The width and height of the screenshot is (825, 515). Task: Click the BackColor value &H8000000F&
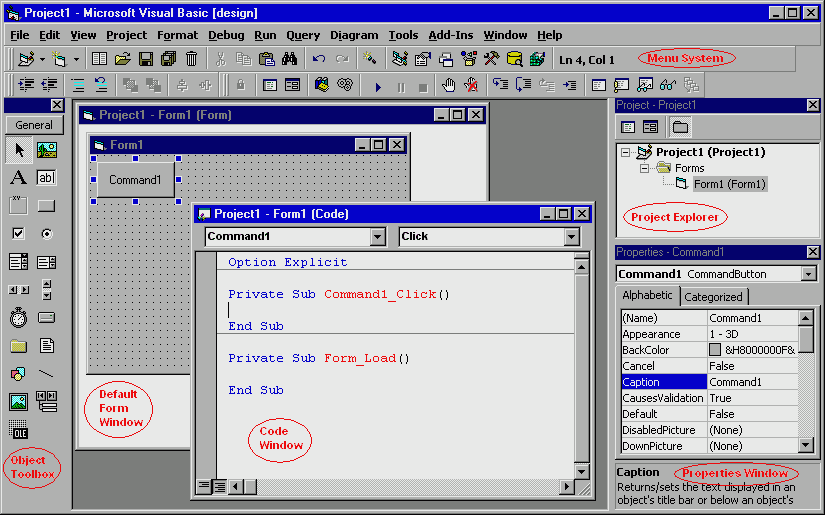coord(760,350)
